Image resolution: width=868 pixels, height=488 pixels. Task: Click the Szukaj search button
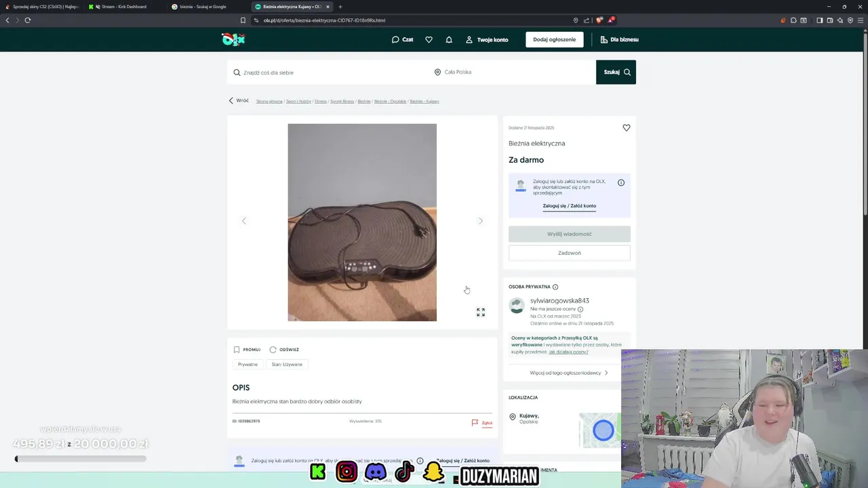[x=616, y=73]
